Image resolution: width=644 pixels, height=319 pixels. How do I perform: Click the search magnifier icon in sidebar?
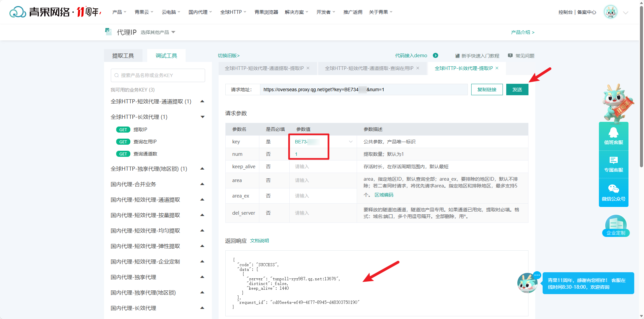pyautogui.click(x=117, y=75)
